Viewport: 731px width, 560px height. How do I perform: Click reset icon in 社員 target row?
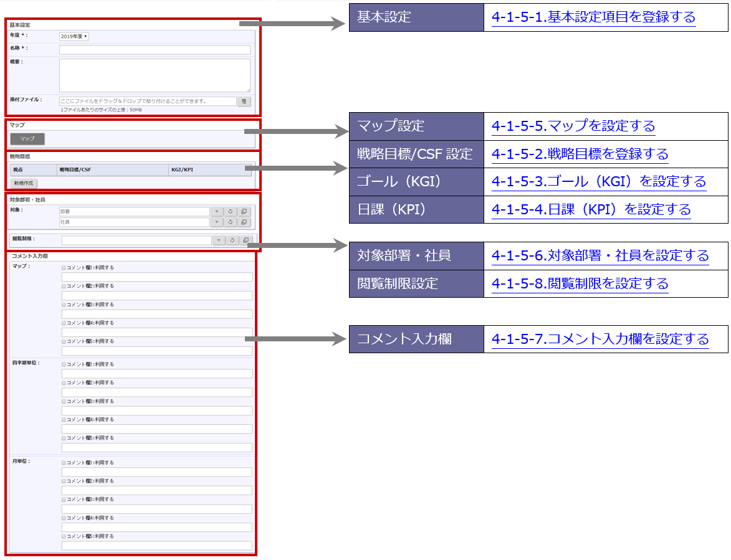231,222
